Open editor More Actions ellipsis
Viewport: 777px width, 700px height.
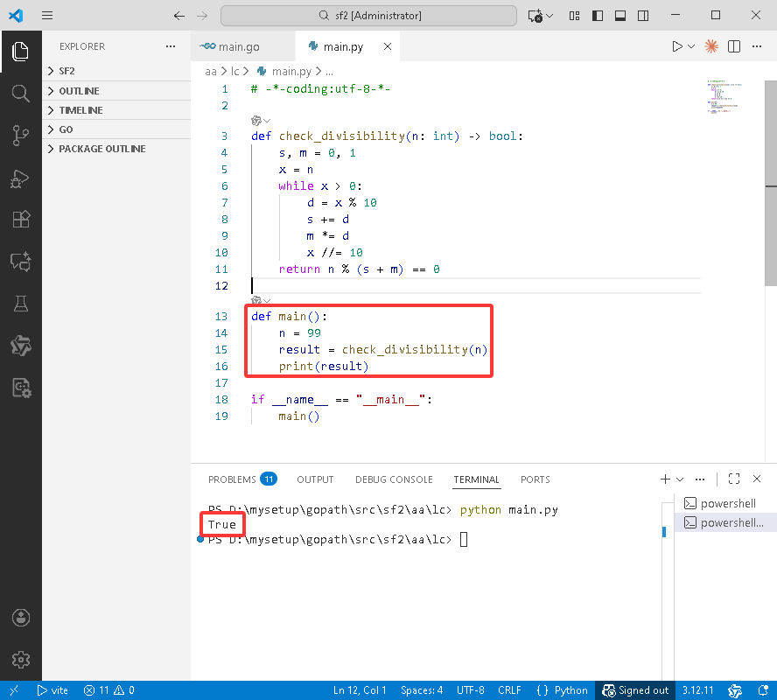pyautogui.click(x=757, y=46)
